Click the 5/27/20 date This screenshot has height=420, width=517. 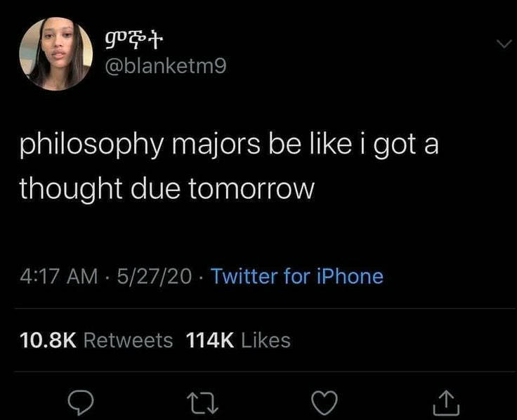(x=155, y=276)
